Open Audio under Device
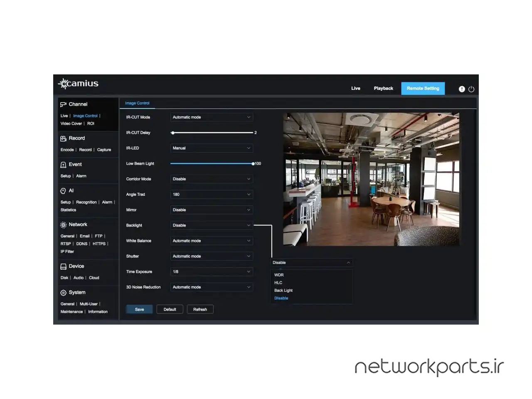532x399 pixels. point(79,278)
